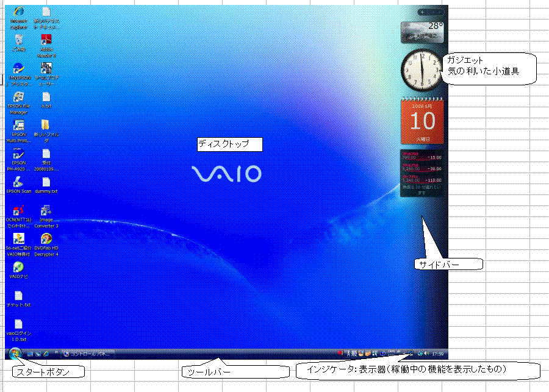
Task: Open the 新しいフォルダ folder icon
Action: pos(46,126)
